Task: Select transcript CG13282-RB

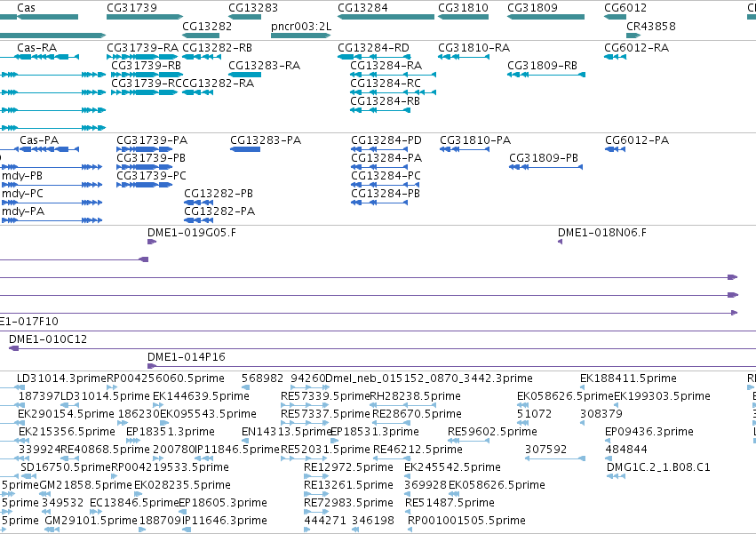Action: click(x=217, y=48)
